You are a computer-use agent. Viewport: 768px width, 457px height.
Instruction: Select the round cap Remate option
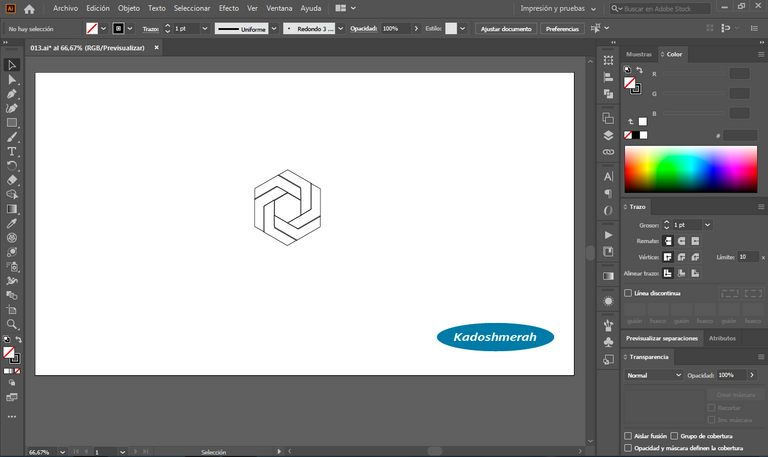tap(681, 241)
